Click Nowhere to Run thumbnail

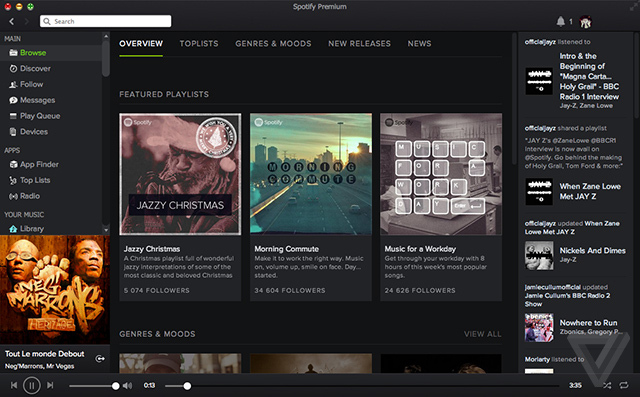click(x=539, y=327)
